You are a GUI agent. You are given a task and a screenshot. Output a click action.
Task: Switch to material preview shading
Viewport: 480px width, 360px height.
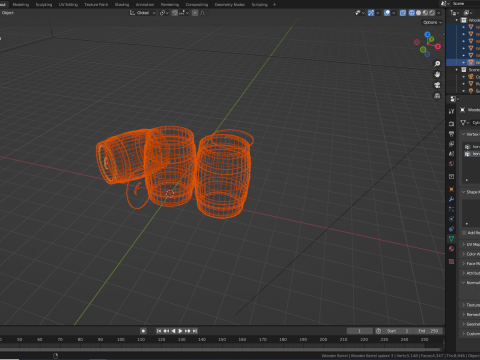[425, 13]
